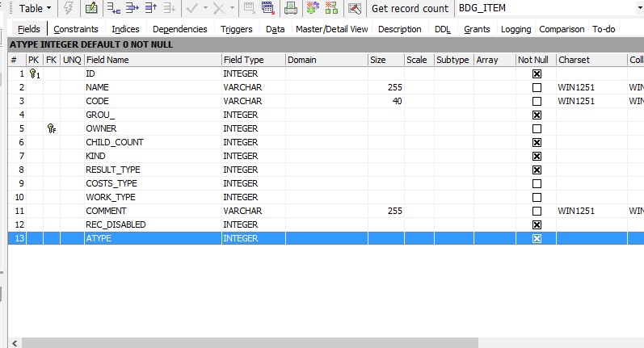The image size is (644, 348).
Task: Click the table edit icon beside the lightning bolt
Action: point(91,9)
